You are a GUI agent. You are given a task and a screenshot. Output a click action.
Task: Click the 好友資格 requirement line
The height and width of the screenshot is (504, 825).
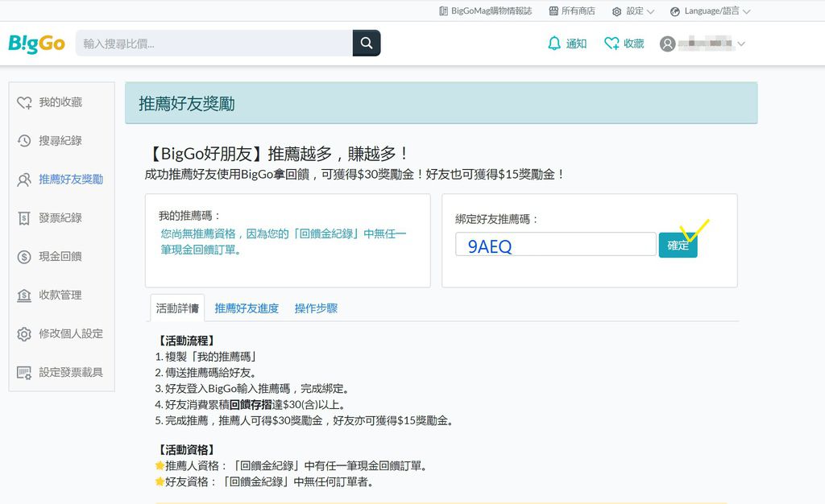264,481
